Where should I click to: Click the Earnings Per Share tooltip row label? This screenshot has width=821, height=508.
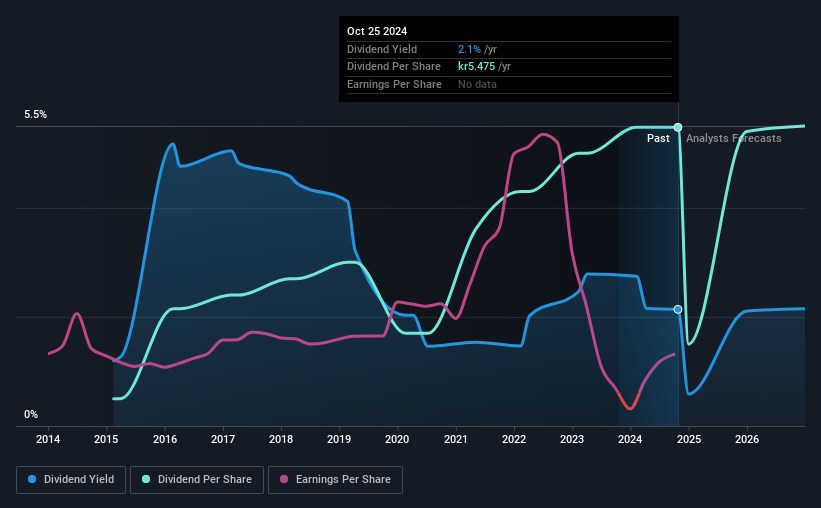point(394,84)
